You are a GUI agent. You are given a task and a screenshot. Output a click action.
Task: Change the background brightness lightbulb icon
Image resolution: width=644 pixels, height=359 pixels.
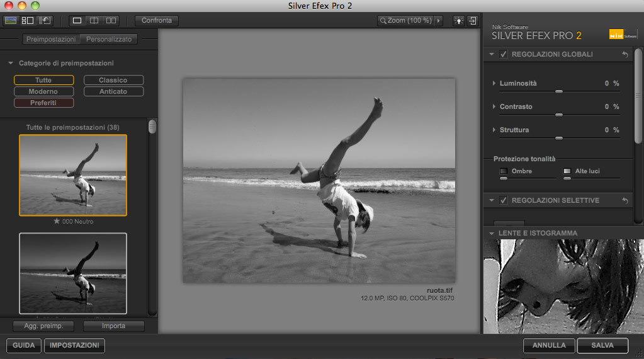458,21
